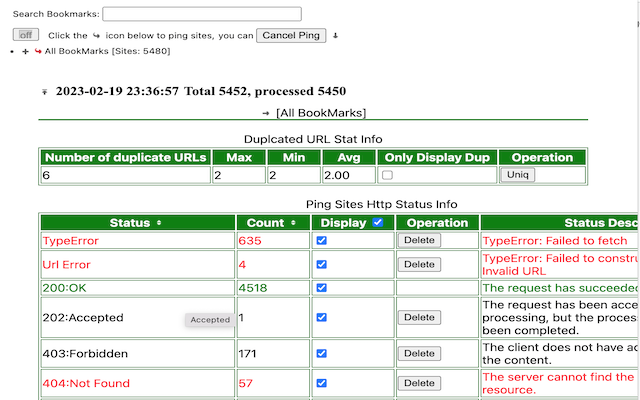The height and width of the screenshot is (400, 640).
Task: Uncheck Display checkbox for Url Error row
Action: point(322,264)
